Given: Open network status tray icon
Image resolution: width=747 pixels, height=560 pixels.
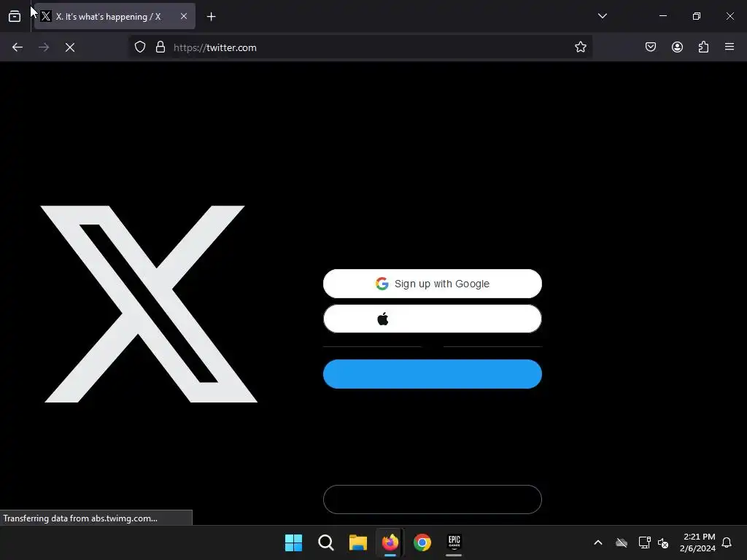Looking at the screenshot, I should pos(645,542).
